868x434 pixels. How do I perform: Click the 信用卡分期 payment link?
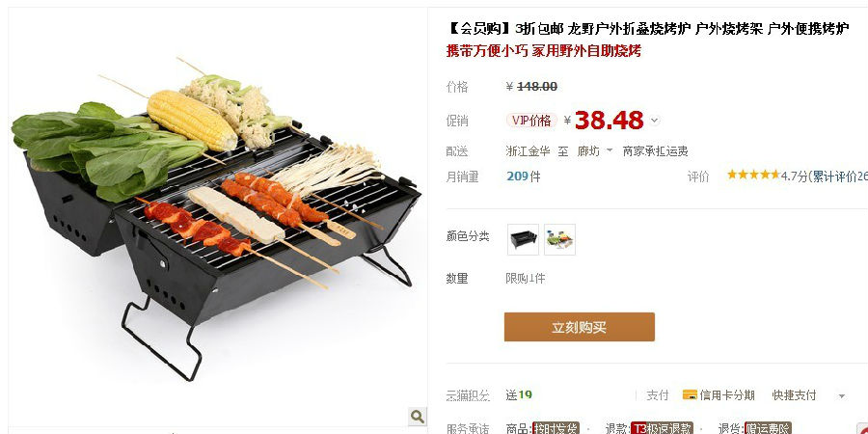point(727,394)
